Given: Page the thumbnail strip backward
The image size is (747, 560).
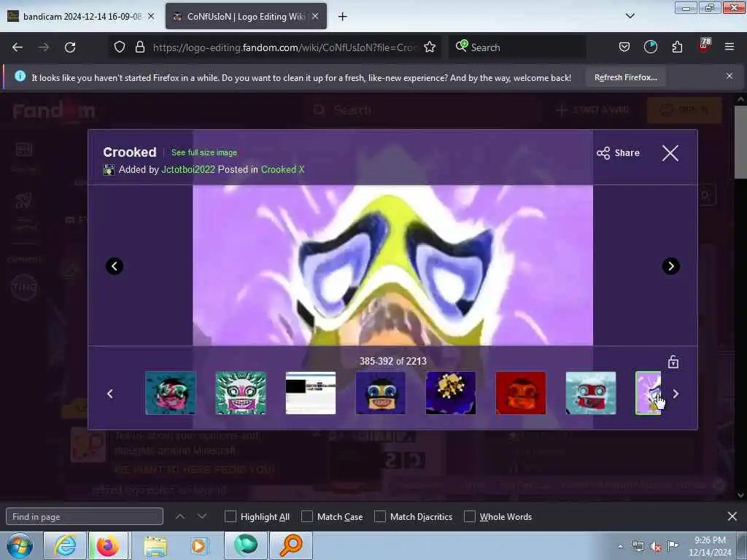Looking at the screenshot, I should [110, 394].
